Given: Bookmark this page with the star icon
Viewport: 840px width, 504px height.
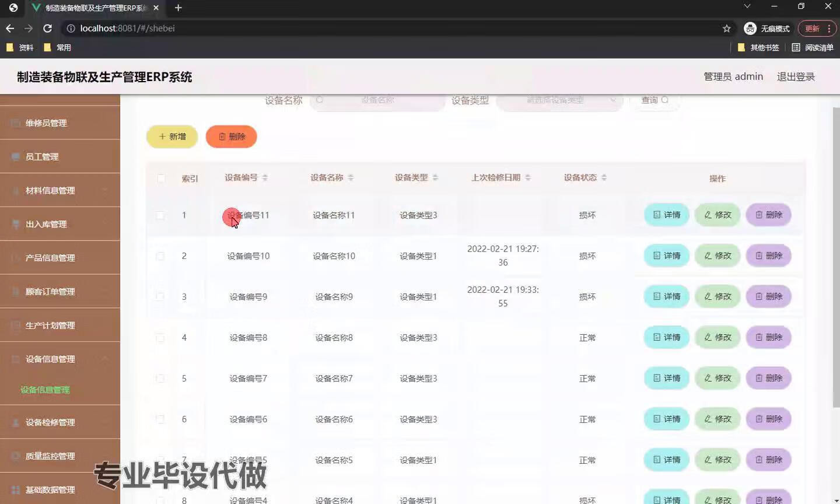Looking at the screenshot, I should (726, 28).
